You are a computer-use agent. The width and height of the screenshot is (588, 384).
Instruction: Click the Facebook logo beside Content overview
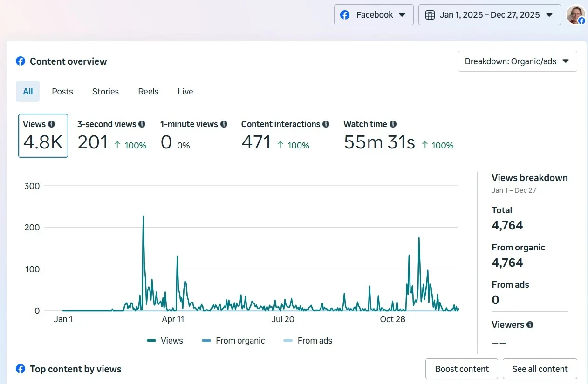point(21,61)
